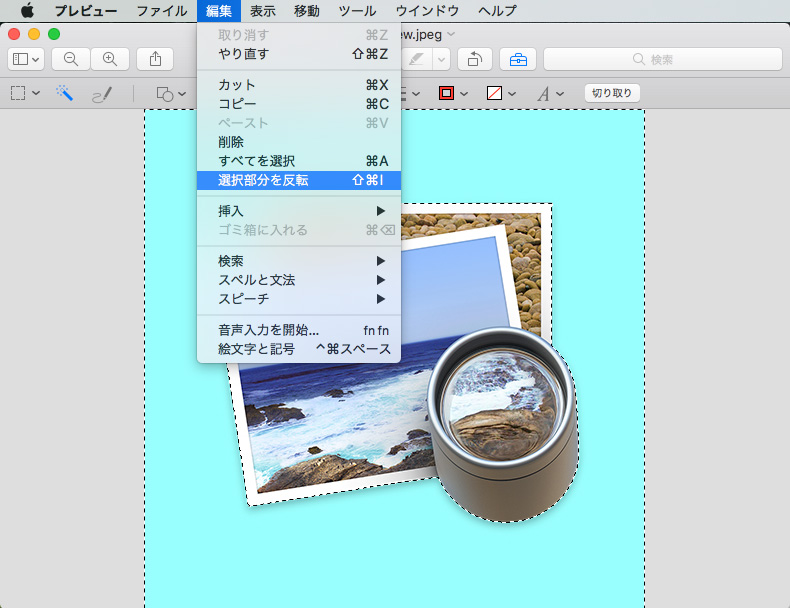The width and height of the screenshot is (790, 608).
Task: Open the ヘルプ menu
Action: [x=497, y=11]
